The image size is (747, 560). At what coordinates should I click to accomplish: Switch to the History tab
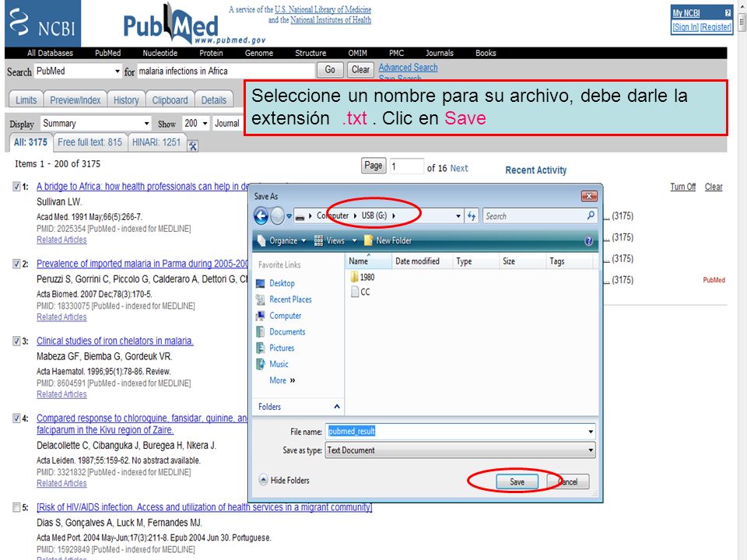tap(126, 100)
